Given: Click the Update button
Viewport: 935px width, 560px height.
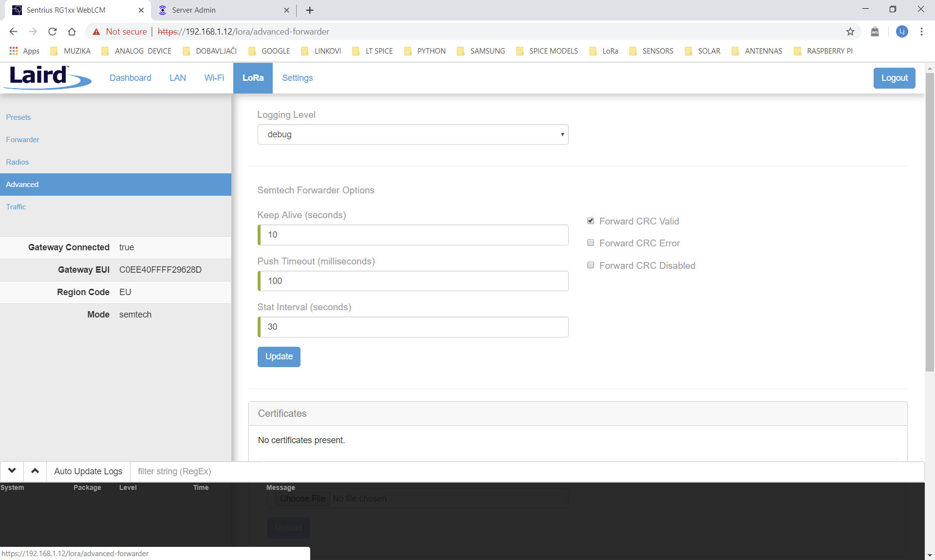Looking at the screenshot, I should [279, 356].
